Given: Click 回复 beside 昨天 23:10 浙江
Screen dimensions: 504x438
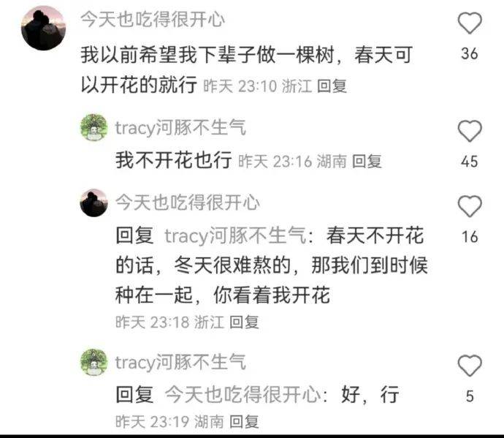Looking at the screenshot, I should point(332,86).
